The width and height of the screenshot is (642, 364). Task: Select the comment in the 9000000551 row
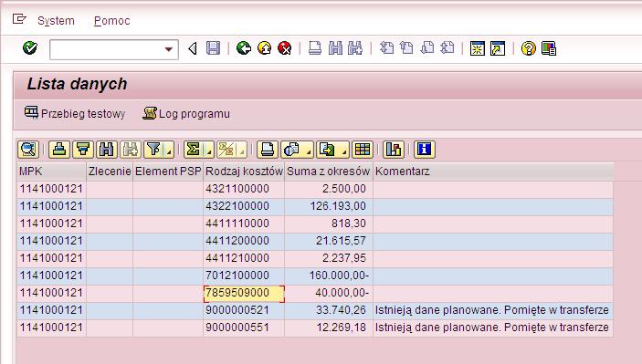click(x=493, y=328)
